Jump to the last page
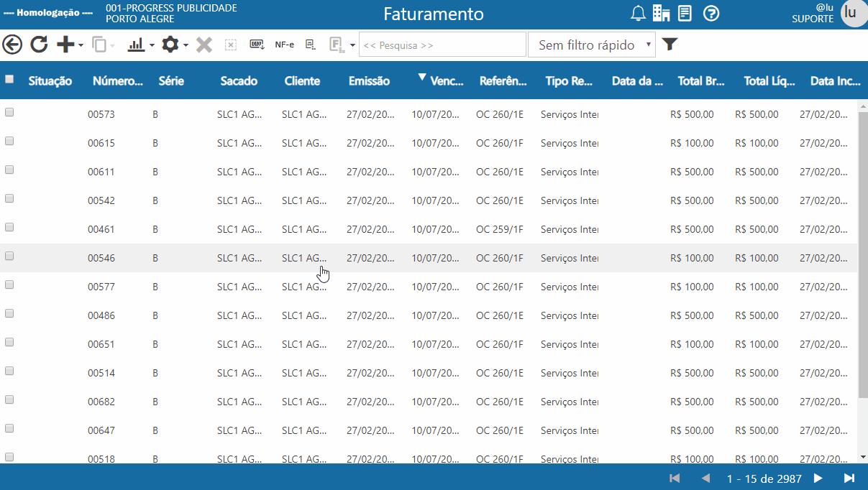 [849, 479]
